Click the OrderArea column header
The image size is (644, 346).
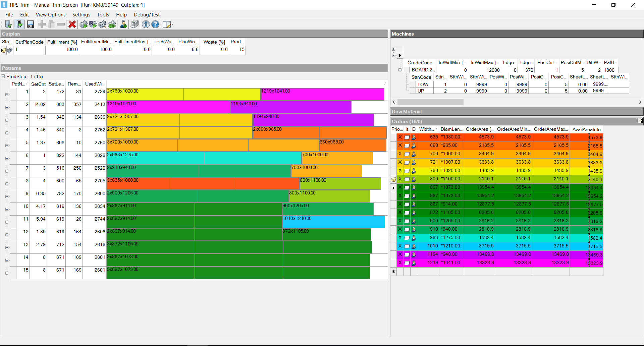click(479, 129)
